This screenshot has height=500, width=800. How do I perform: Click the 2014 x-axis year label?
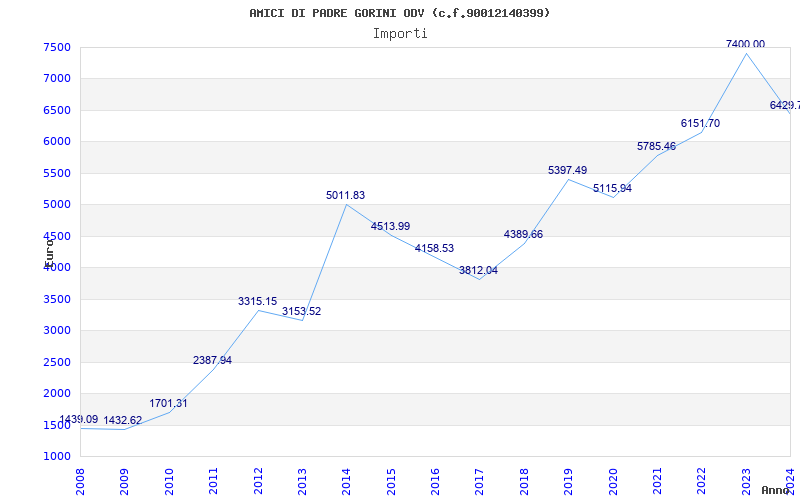tap(346, 478)
